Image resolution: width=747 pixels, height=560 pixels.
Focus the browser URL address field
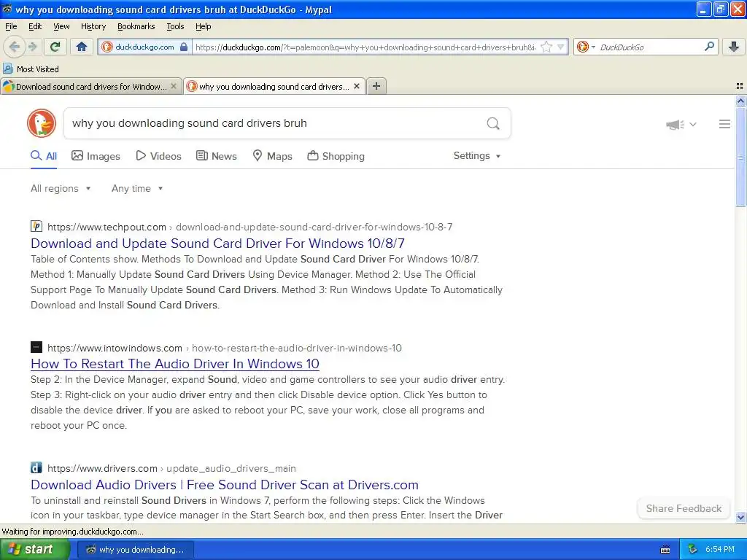(365, 47)
